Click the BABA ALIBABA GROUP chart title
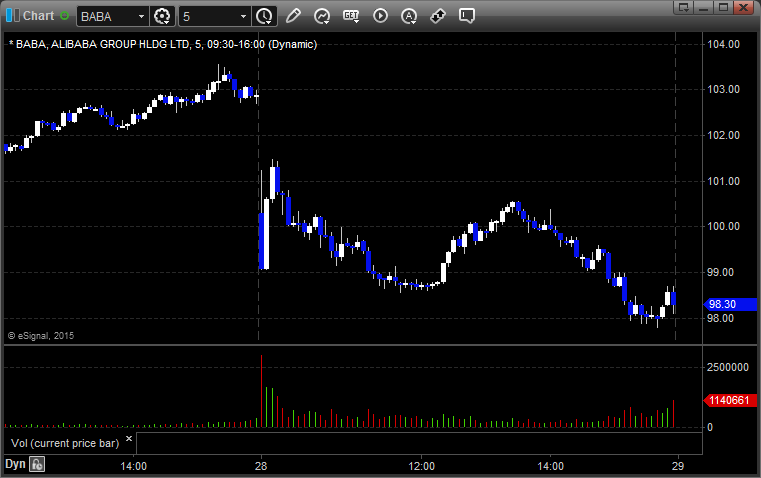 (163, 44)
